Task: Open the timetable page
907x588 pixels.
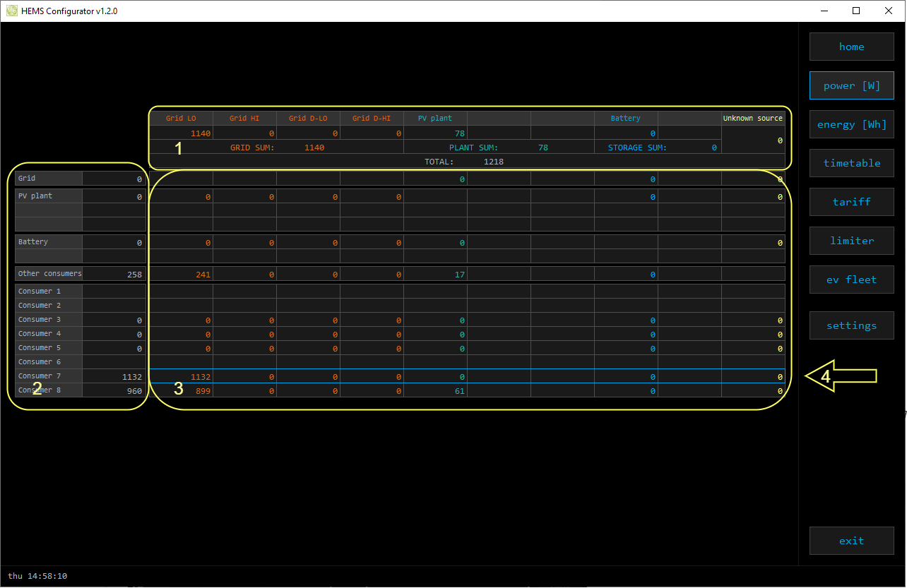Action: coord(851,163)
